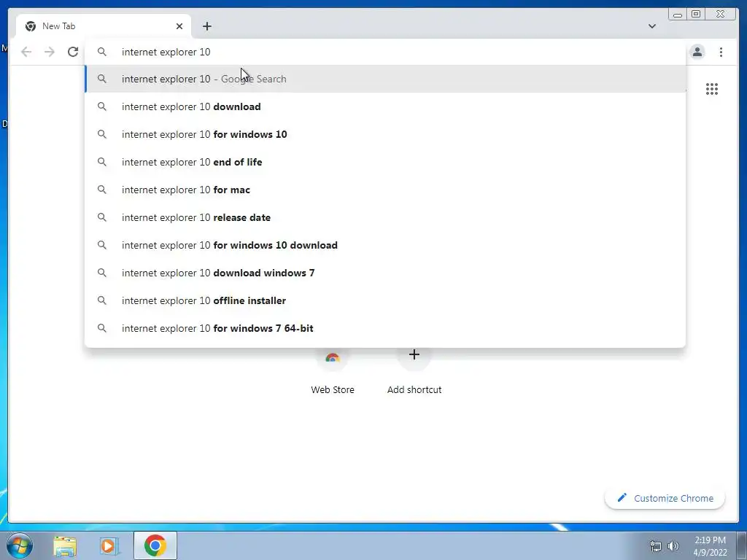Screen dimensions: 747x560
Task: Click the Chrome taskbar icon
Action: click(155, 545)
